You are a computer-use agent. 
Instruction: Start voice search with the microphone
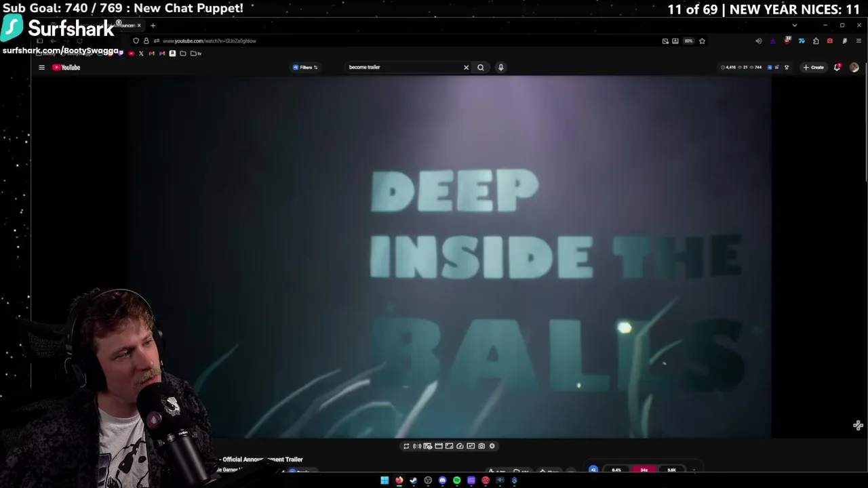point(500,67)
